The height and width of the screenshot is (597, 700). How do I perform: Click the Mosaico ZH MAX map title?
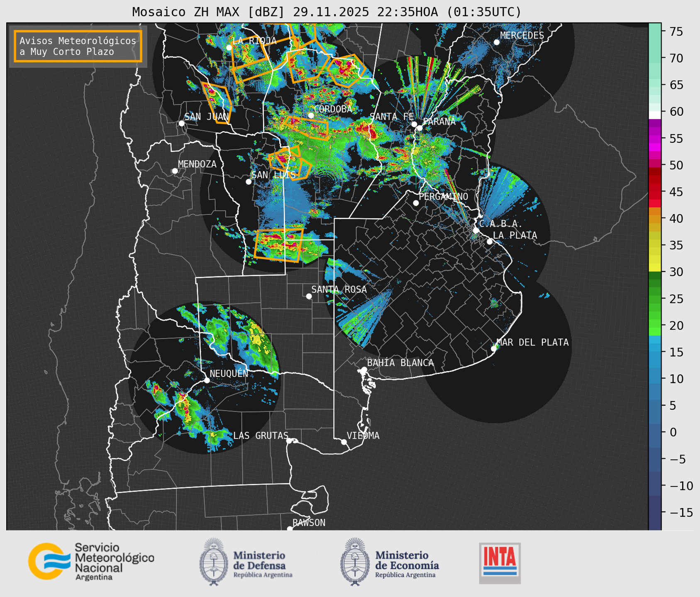pyautogui.click(x=327, y=12)
